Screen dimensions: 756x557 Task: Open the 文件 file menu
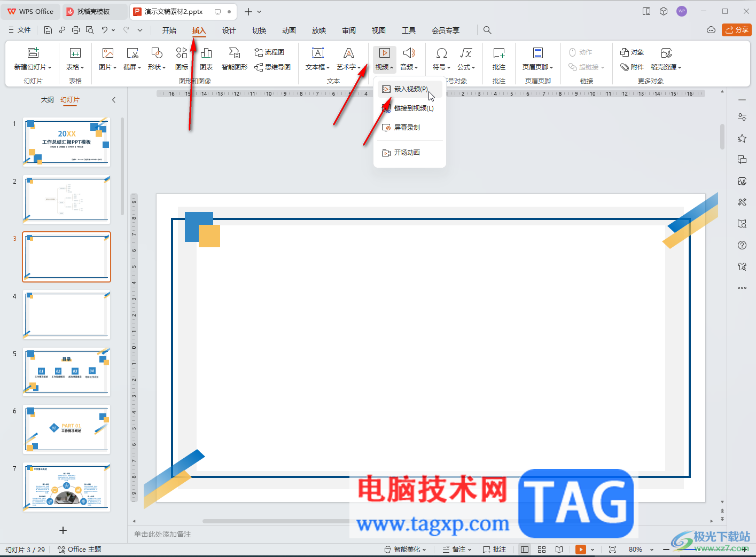(20, 30)
